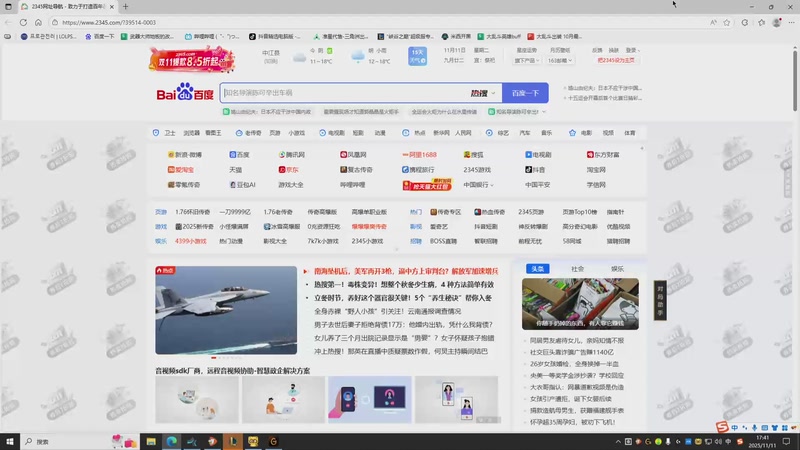Open the cardboard box news thumbnail
This screenshot has height=450, width=800.
coord(580,304)
